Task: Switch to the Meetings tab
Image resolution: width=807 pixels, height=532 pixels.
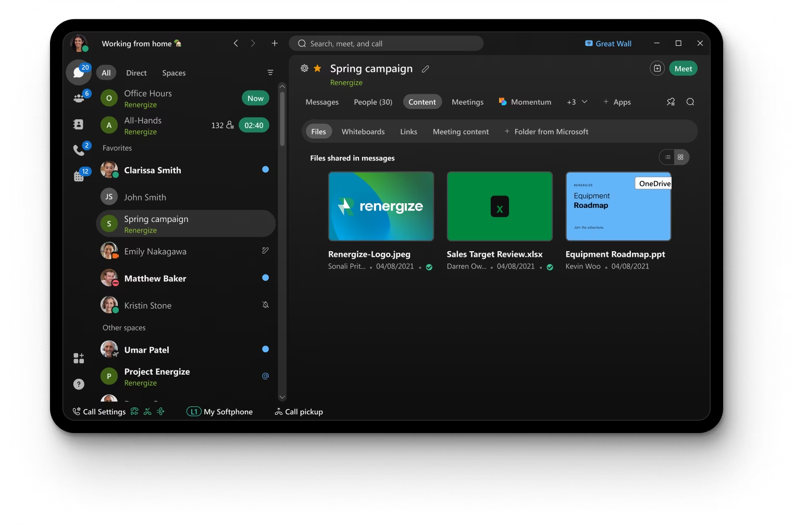Action: point(467,102)
